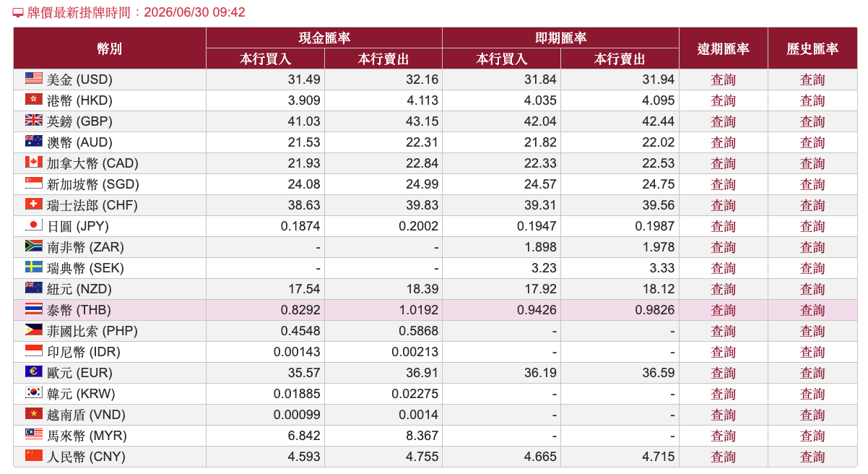The height and width of the screenshot is (474, 868).
Task: Click CNY spot sell rate 4.715
Action: [x=659, y=457]
